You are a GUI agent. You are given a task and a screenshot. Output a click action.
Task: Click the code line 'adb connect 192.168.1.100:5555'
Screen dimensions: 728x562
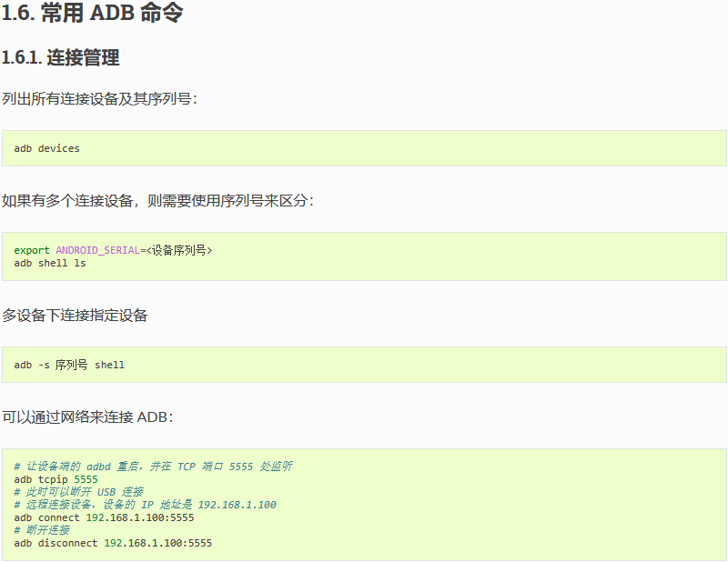104,518
